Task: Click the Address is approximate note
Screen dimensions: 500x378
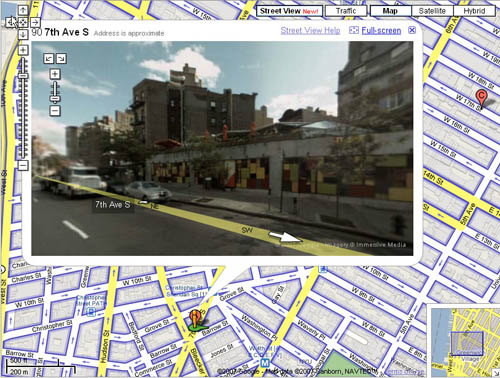Action: (129, 33)
